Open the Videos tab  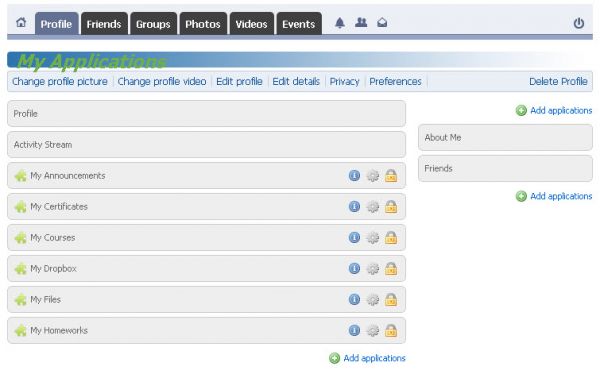252,24
